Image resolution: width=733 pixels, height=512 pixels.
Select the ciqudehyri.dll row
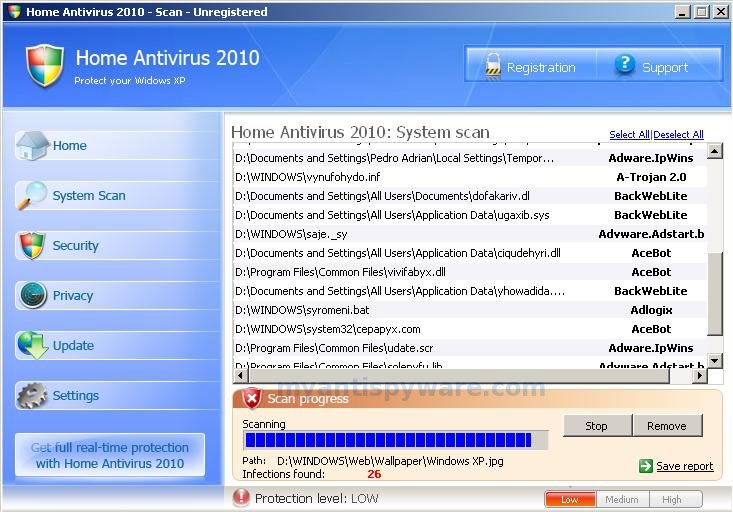(470, 253)
